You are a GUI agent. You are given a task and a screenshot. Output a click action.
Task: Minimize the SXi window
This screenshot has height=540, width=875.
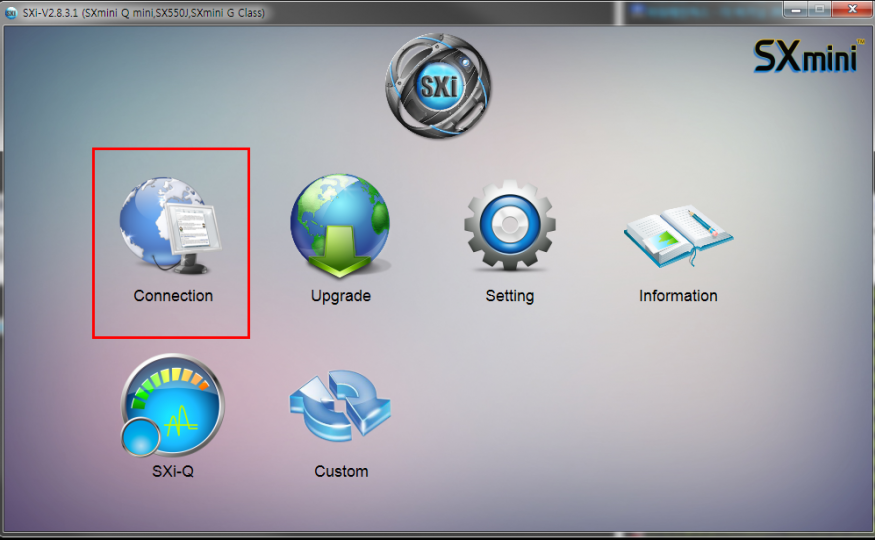795,9
